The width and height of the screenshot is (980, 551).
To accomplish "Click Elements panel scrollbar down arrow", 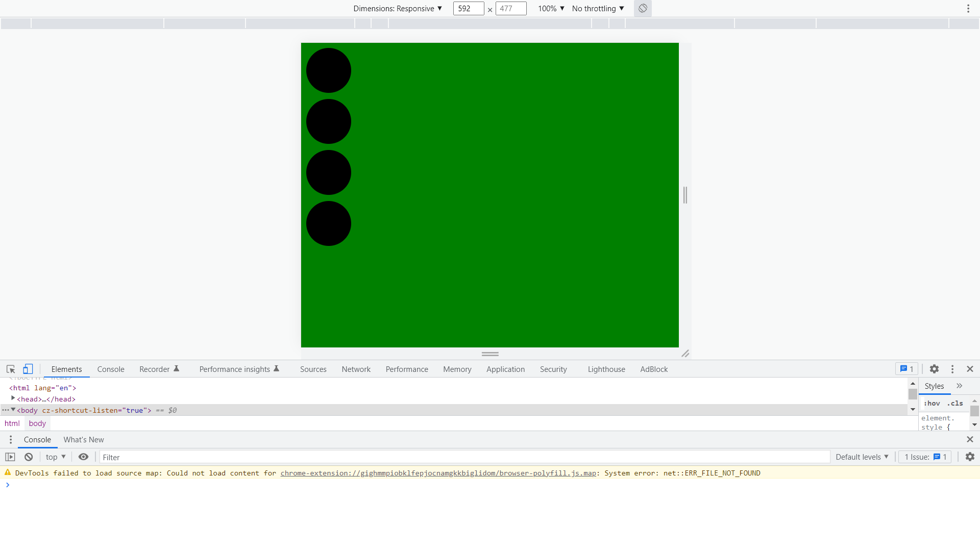I will pyautogui.click(x=913, y=409).
